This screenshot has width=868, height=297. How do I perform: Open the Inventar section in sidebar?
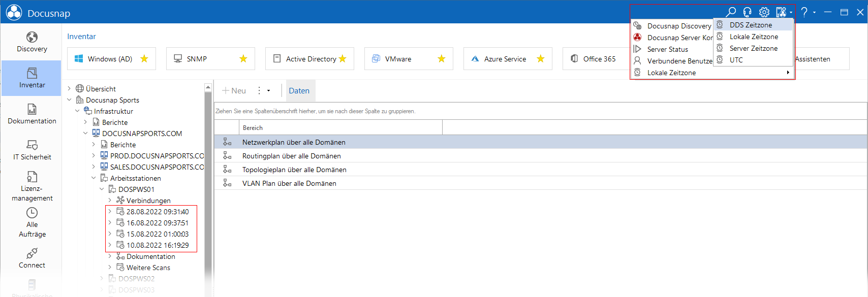tap(32, 78)
